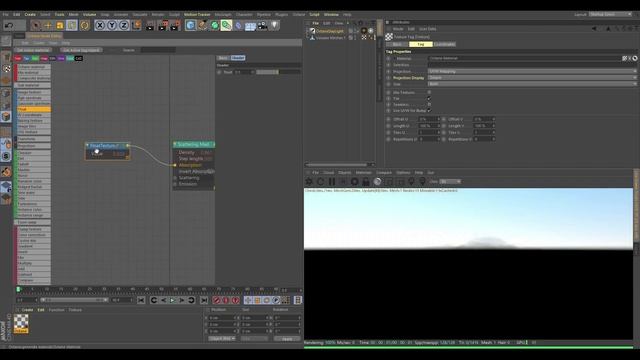Open the Live Viewer Materials menu
Image resolution: width=640 pixels, height=360 pixels.
(x=363, y=173)
